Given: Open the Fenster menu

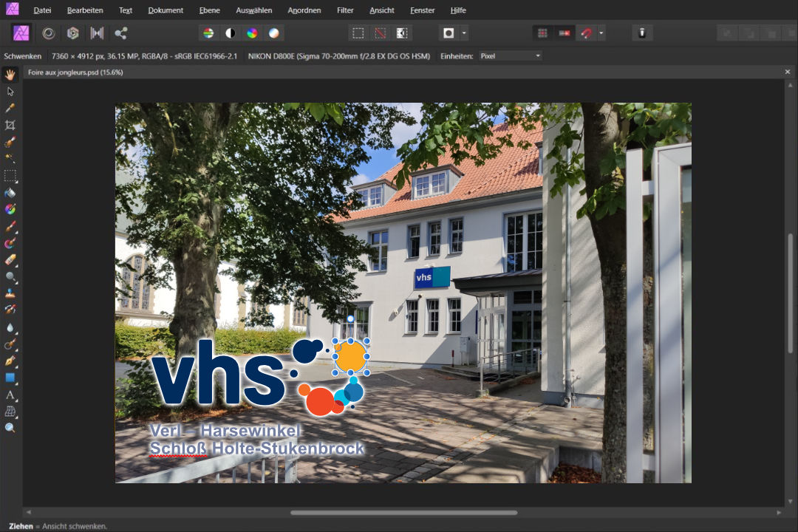Looking at the screenshot, I should pos(423,10).
